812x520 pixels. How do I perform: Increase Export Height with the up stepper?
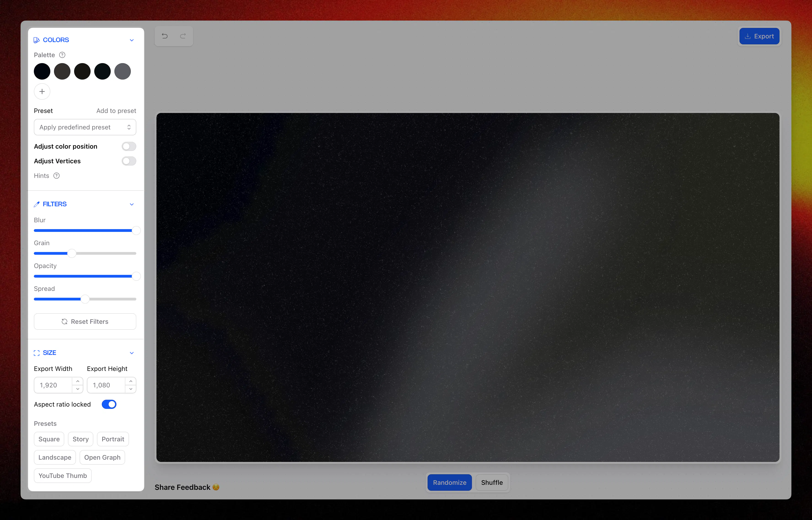click(131, 381)
